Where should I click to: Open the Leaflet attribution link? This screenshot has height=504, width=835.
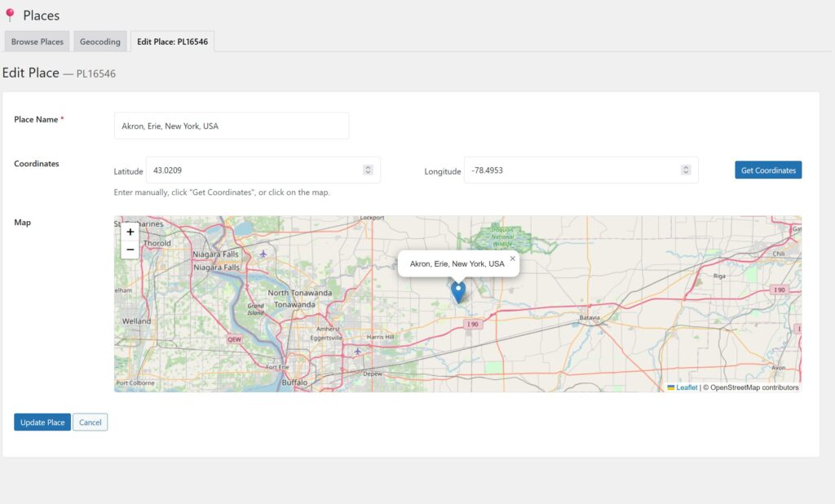click(687, 387)
